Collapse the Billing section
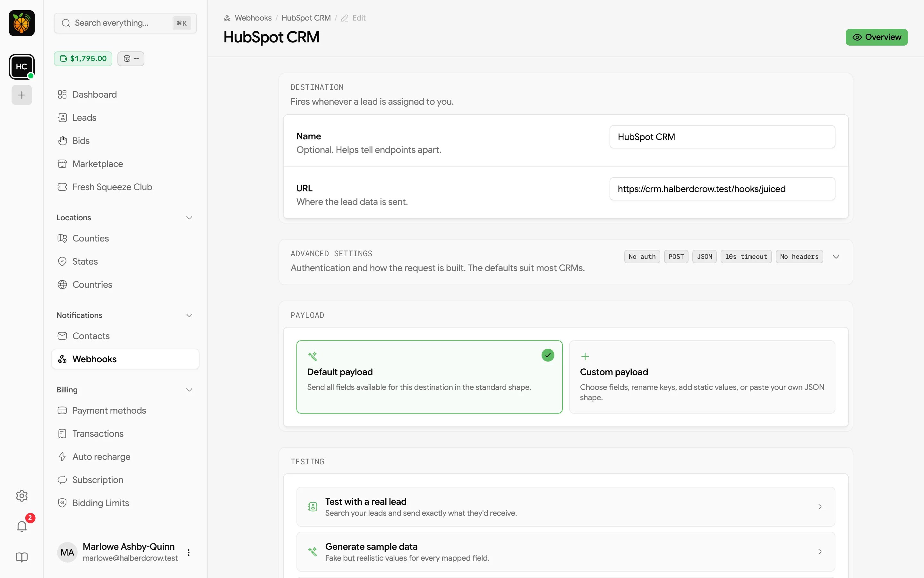This screenshot has height=578, width=924. [189, 390]
